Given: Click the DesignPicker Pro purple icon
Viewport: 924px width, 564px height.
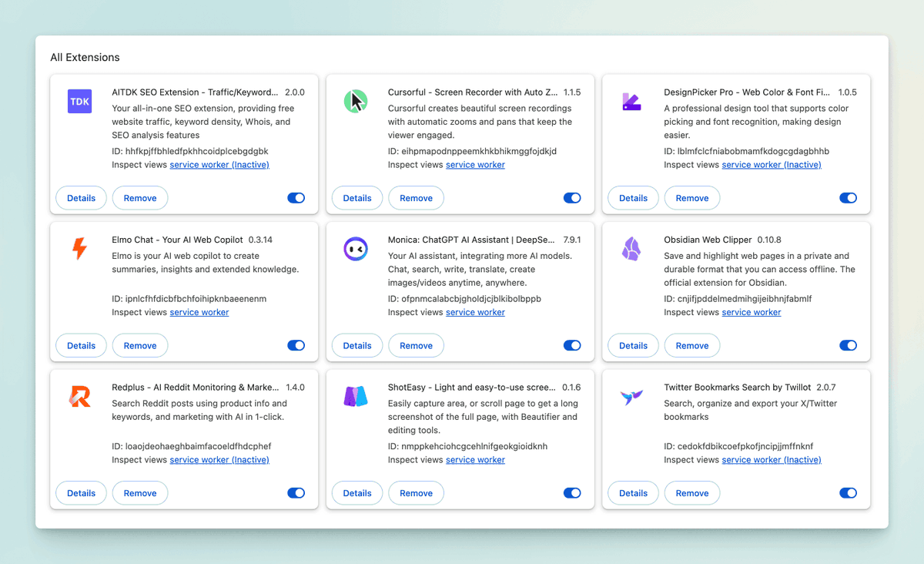Looking at the screenshot, I should click(631, 102).
